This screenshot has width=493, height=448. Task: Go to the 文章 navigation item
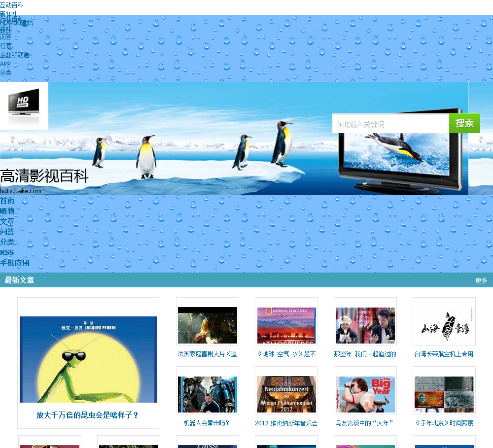pos(7,221)
